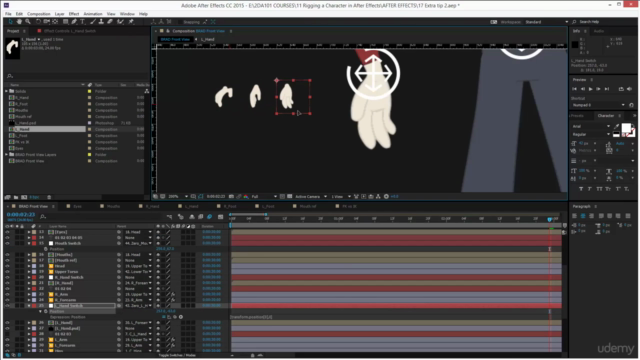The height and width of the screenshot is (360, 640).
Task: Enable the Snapping checkbox
Action: point(180,22)
